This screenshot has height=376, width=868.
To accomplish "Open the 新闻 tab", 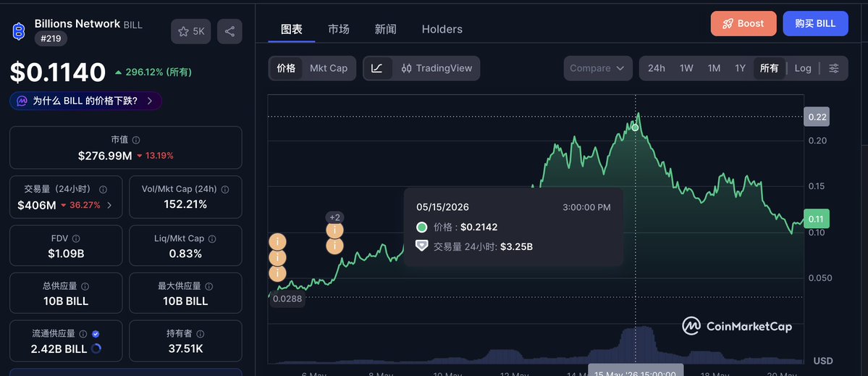I will [385, 30].
